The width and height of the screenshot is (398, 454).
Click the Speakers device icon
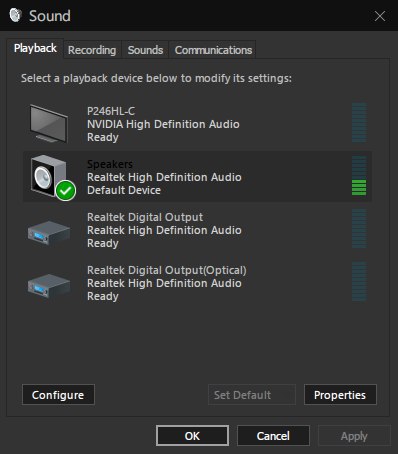[50, 176]
